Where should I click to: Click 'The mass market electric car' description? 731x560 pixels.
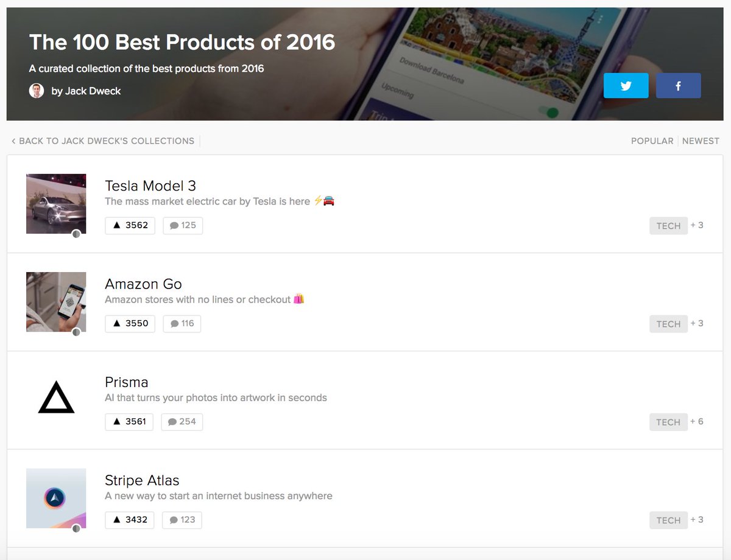tap(220, 201)
